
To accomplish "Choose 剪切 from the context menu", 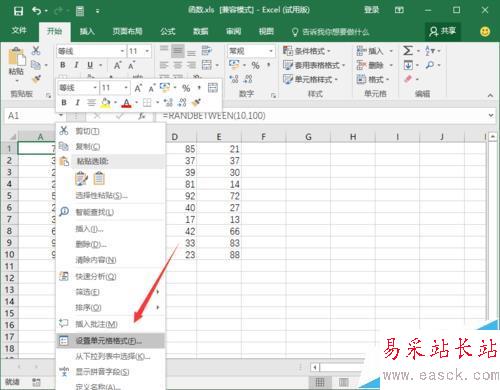I will (x=111, y=131).
